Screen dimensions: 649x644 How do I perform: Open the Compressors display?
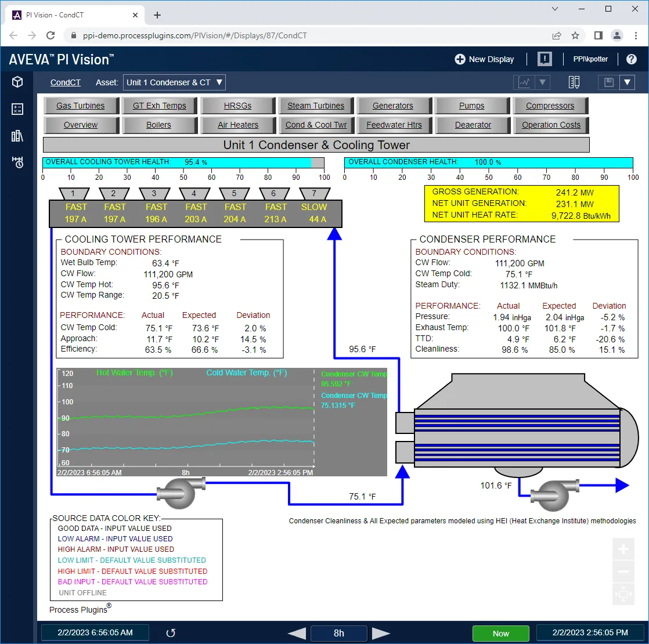(550, 106)
